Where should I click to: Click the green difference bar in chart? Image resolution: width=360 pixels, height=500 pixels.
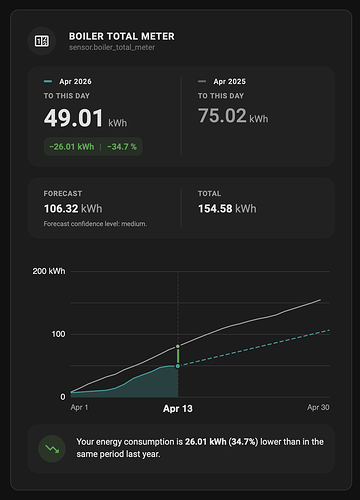pos(178,356)
